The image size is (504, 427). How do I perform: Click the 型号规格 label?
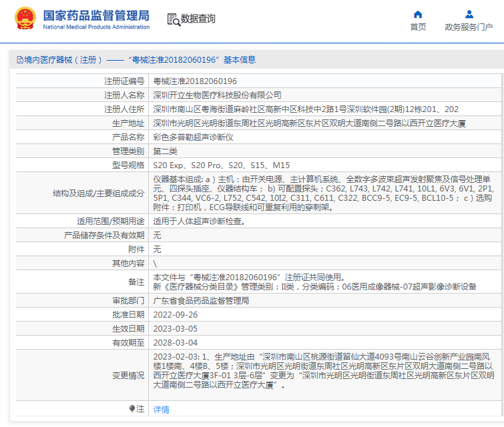click(x=128, y=165)
